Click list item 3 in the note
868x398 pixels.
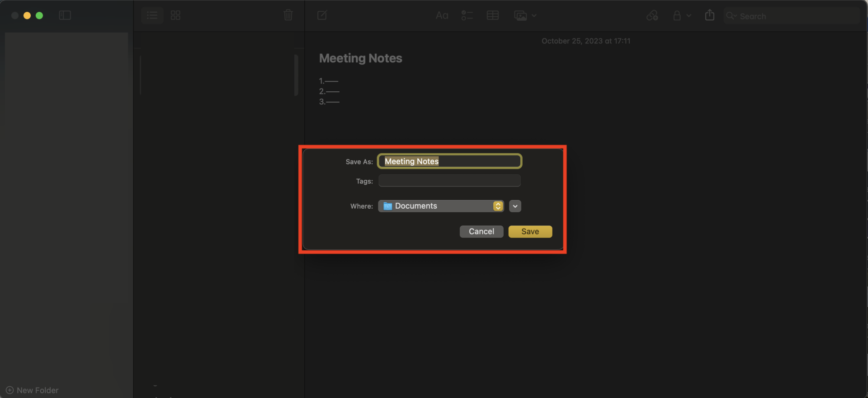329,102
